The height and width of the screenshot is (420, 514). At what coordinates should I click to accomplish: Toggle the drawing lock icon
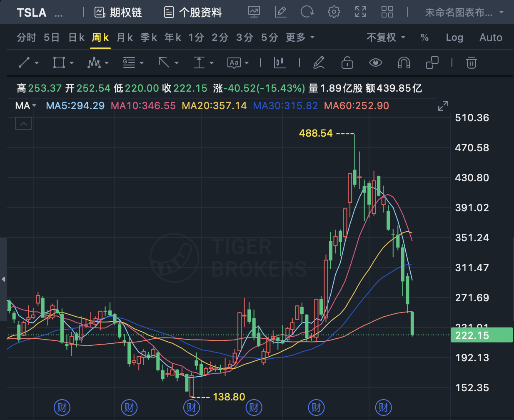click(x=347, y=63)
